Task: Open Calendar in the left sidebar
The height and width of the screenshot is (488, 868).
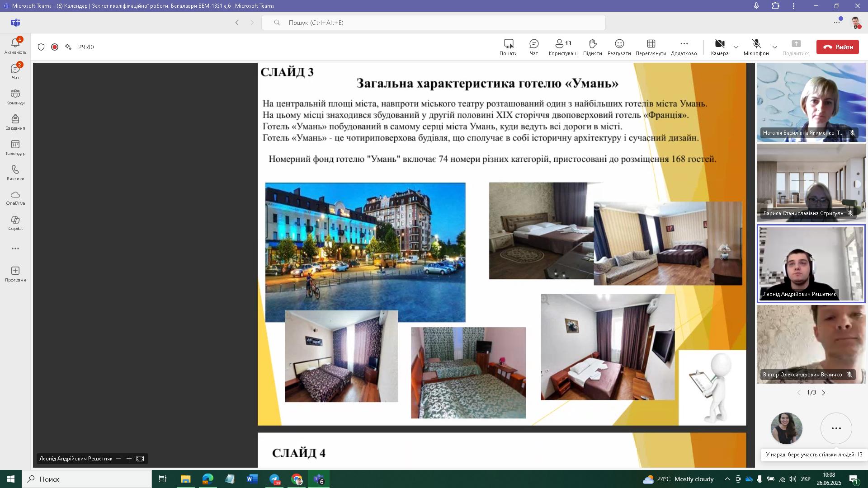Action: [x=15, y=147]
